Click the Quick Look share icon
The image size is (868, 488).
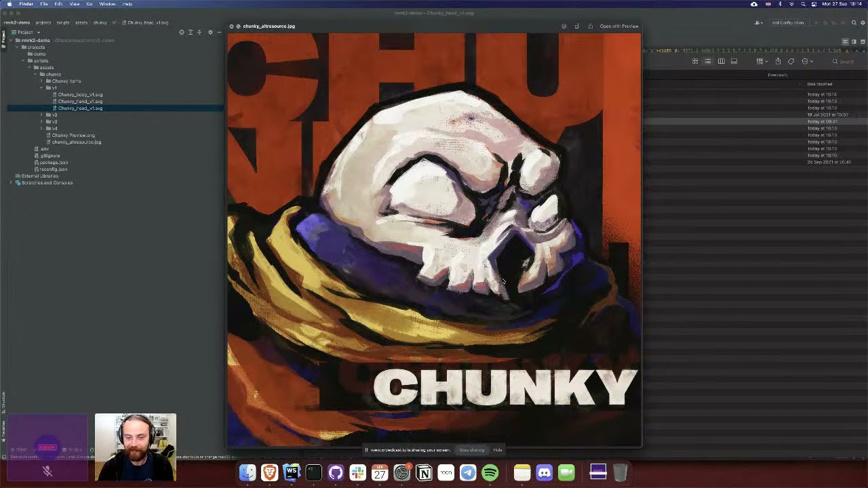(x=590, y=26)
